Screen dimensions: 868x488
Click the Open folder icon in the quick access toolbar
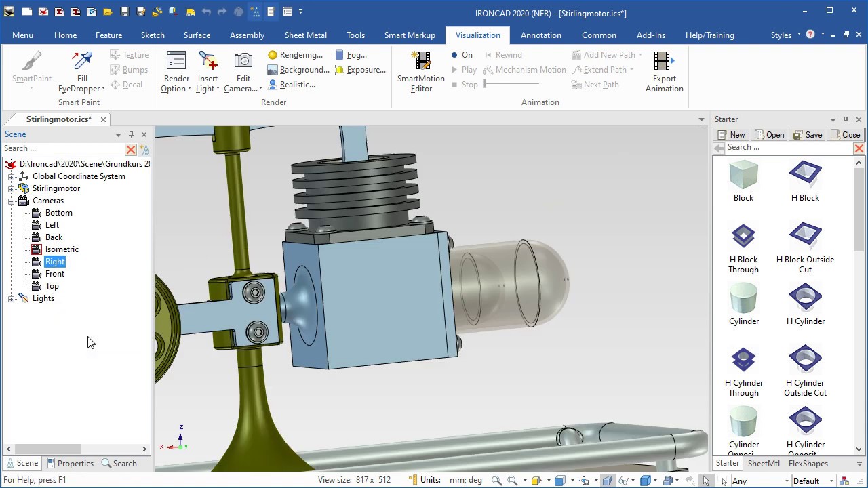pyautogui.click(x=108, y=12)
